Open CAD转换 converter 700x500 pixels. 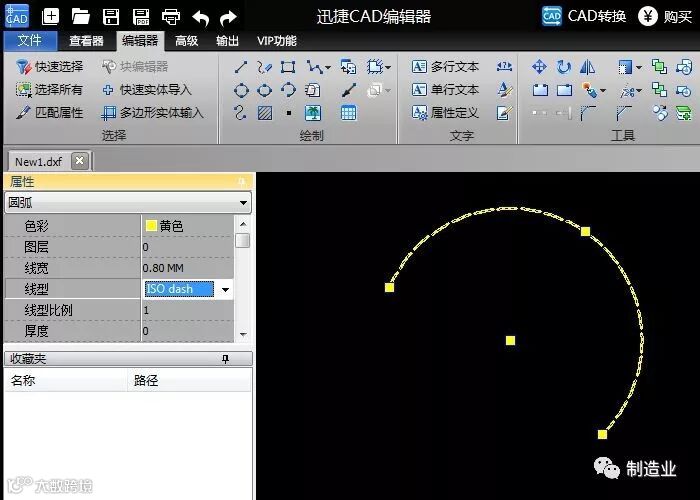[583, 17]
